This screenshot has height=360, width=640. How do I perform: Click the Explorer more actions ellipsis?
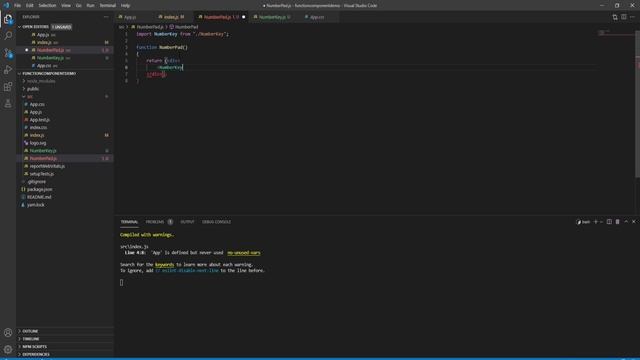[x=106, y=17]
